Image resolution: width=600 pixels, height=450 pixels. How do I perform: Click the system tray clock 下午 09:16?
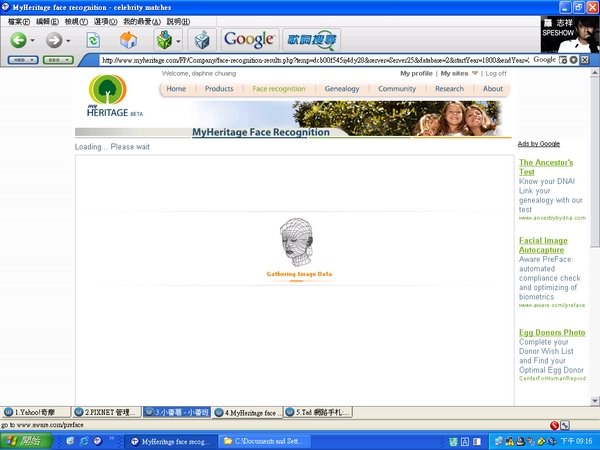tap(576, 441)
